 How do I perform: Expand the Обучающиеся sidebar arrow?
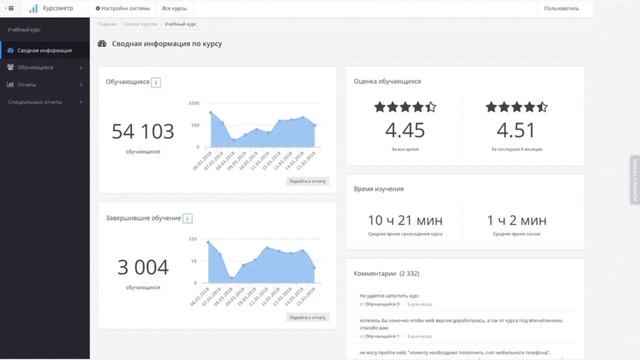pos(81,67)
